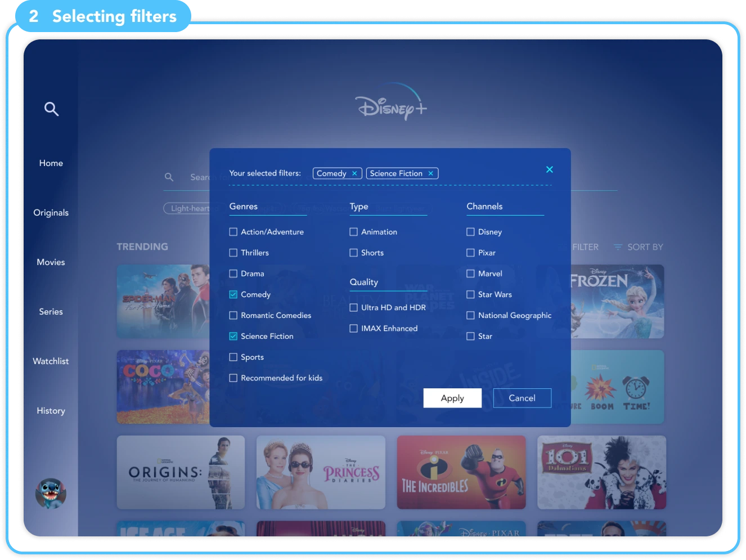This screenshot has height=560, width=746.
Task: Tick the Pixar channel checkbox
Action: click(x=470, y=253)
